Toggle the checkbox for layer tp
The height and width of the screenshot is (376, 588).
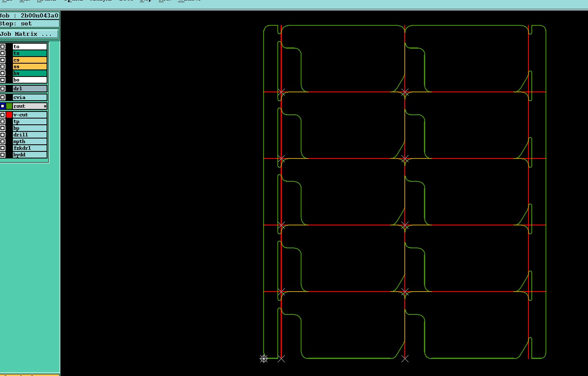point(2,121)
